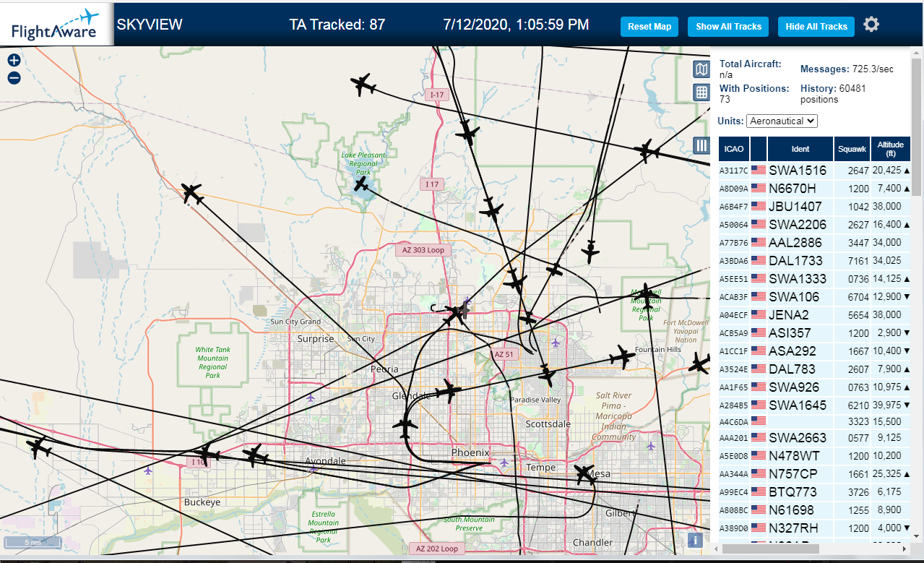
Task: Click the 5 nm map scale bar
Action: [x=33, y=542]
